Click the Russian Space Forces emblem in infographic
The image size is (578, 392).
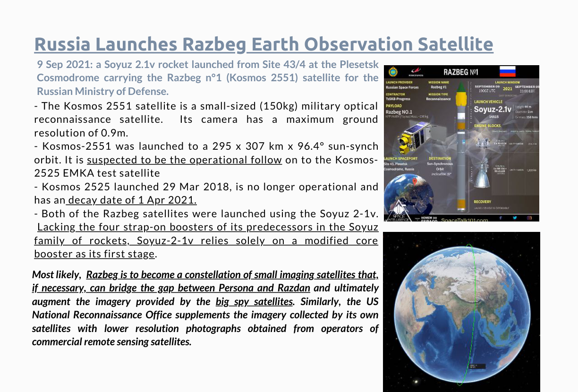click(393, 71)
